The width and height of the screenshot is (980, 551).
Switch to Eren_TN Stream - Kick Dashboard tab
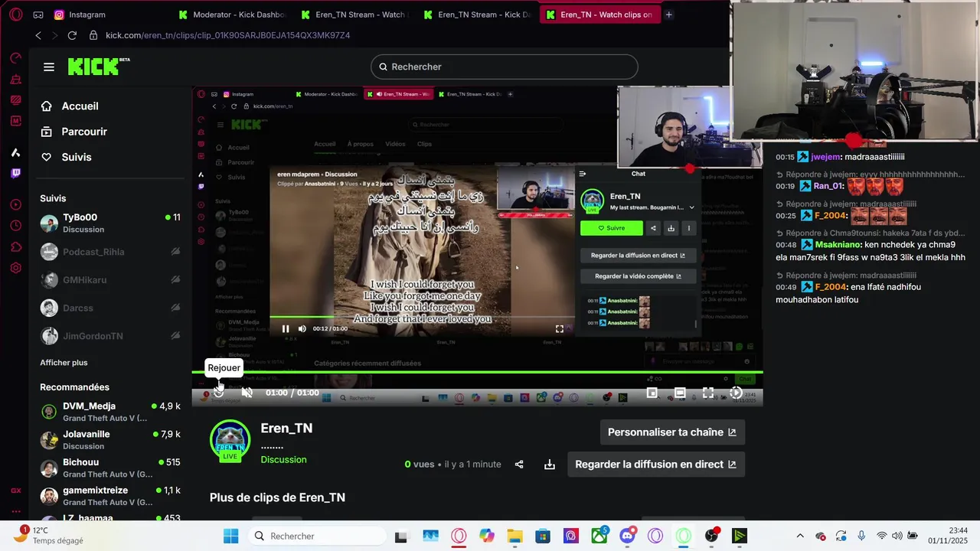[x=476, y=15]
